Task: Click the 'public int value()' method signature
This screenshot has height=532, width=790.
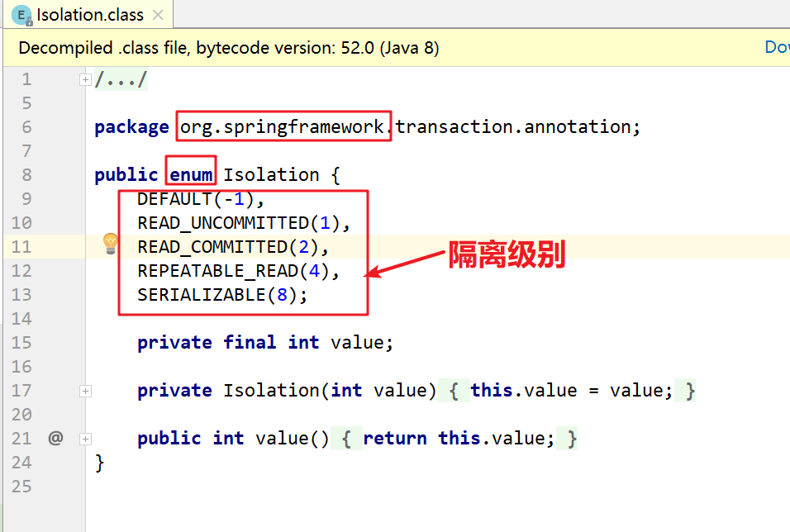Action: 233,439
